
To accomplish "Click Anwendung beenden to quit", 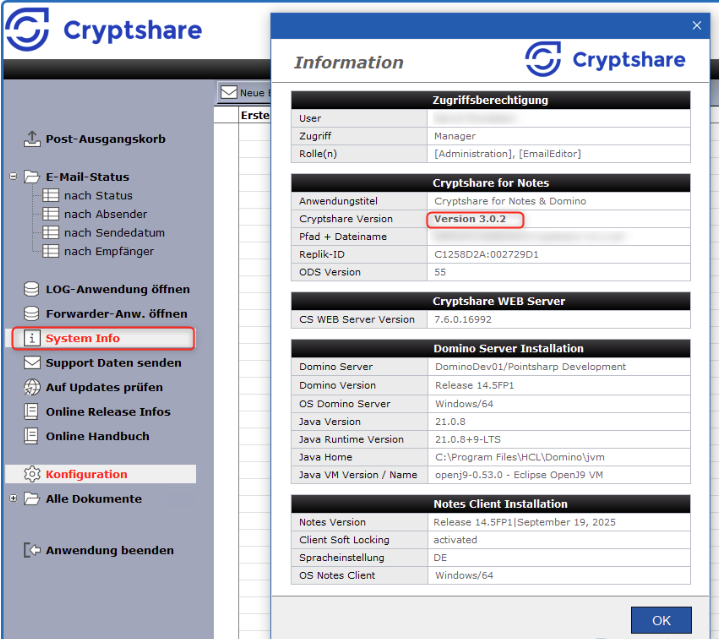I will [110, 550].
